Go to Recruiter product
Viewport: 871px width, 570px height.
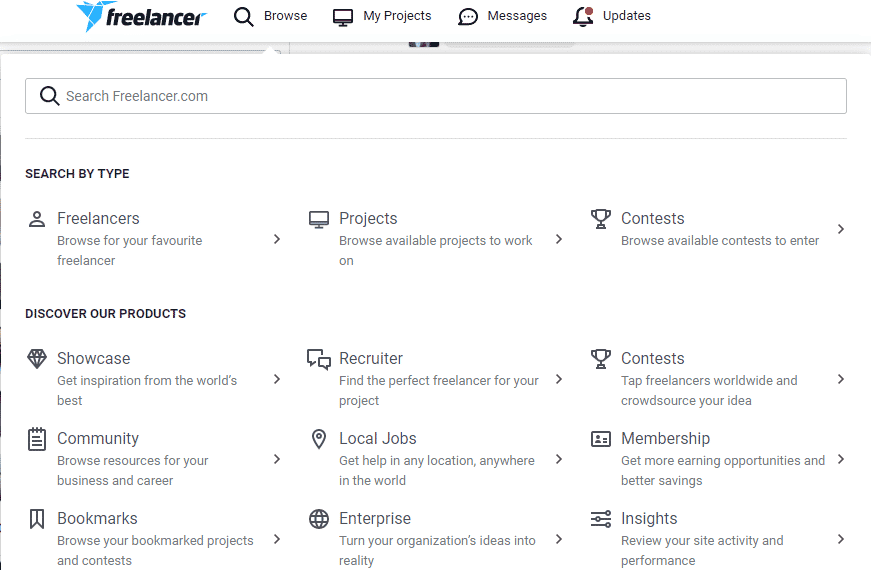[x=371, y=358]
